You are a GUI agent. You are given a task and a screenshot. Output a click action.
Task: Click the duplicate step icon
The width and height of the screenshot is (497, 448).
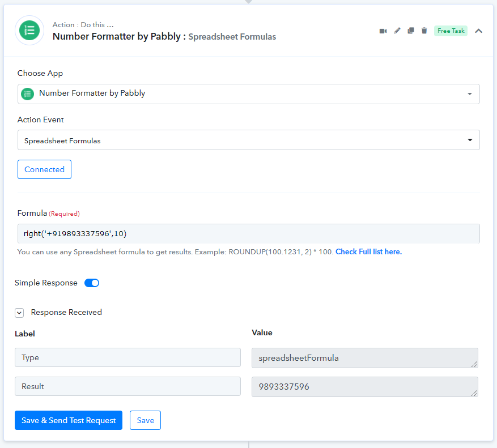point(411,31)
